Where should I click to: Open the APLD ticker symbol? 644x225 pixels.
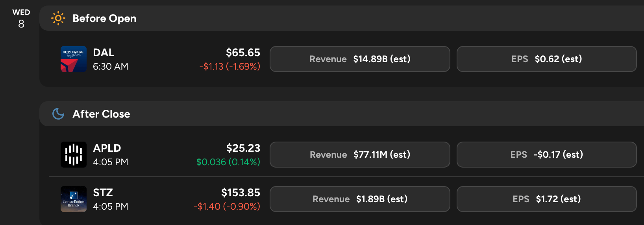pyautogui.click(x=107, y=148)
